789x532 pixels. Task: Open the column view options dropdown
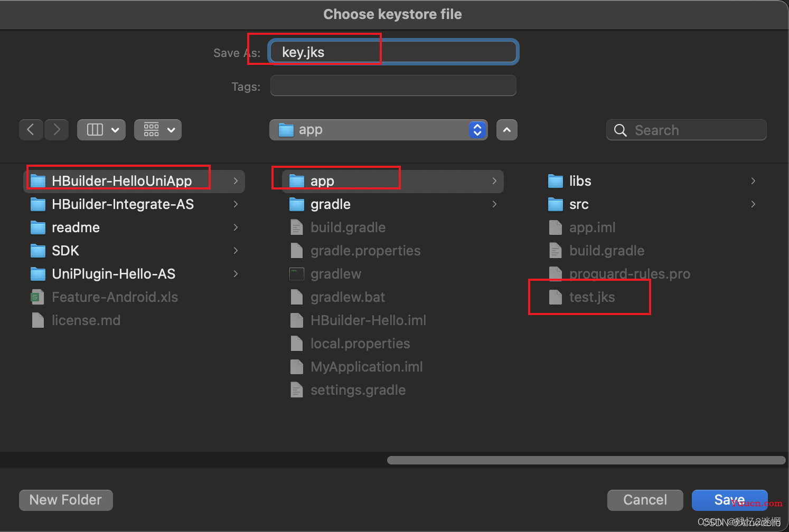pos(101,130)
